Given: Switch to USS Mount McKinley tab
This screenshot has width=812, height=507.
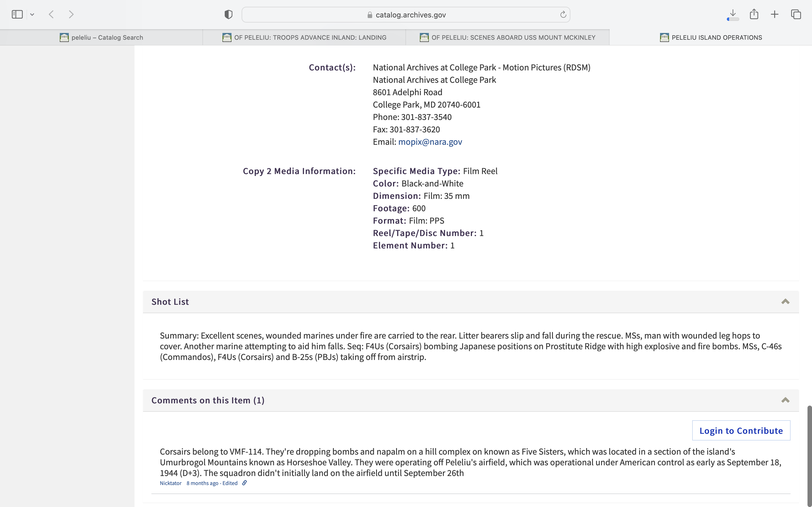Looking at the screenshot, I should point(507,37).
